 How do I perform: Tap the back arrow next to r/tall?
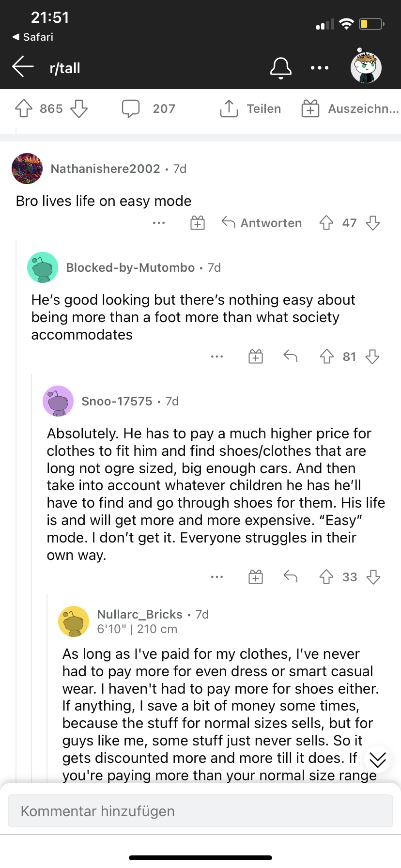[x=23, y=67]
